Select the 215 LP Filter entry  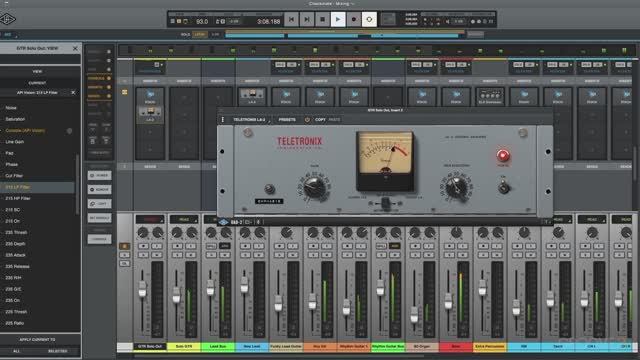pyautogui.click(x=37, y=187)
